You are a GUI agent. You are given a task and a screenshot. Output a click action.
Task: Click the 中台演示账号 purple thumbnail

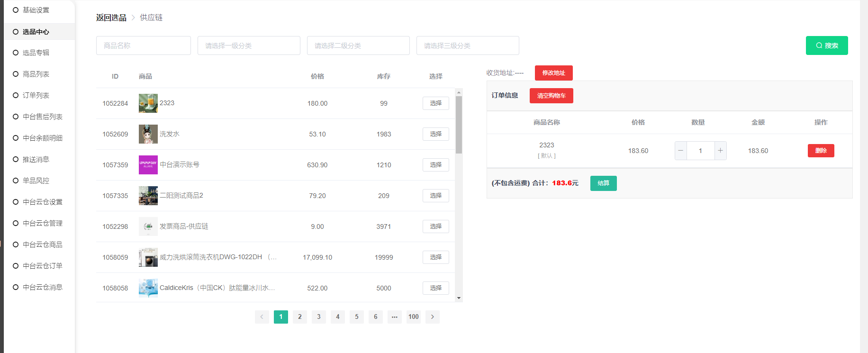pos(148,165)
